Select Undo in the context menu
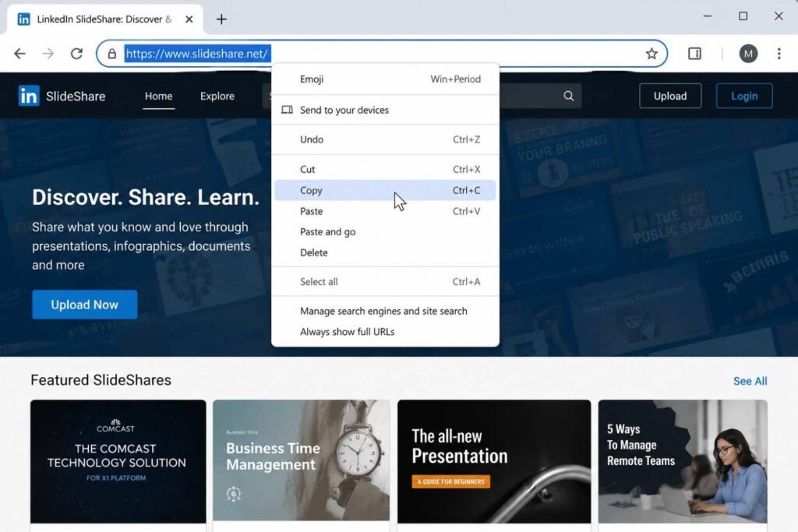The image size is (798, 532). pos(385,139)
